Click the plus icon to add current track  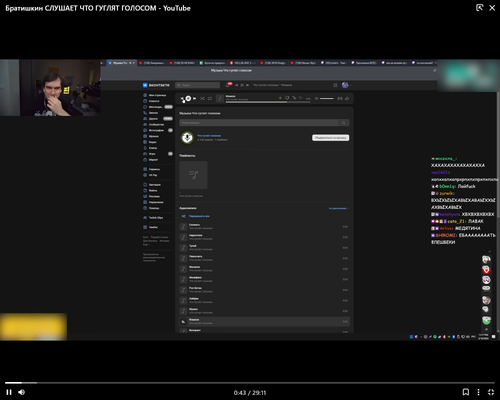pyautogui.click(x=280, y=98)
